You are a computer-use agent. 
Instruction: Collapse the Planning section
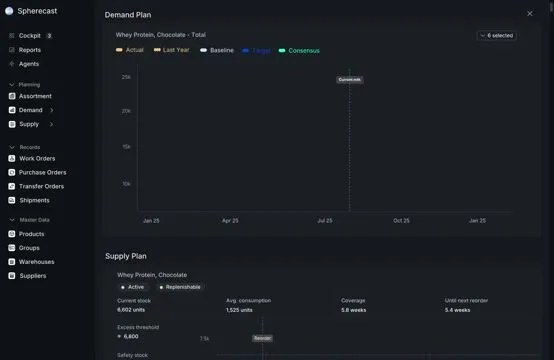(12, 85)
